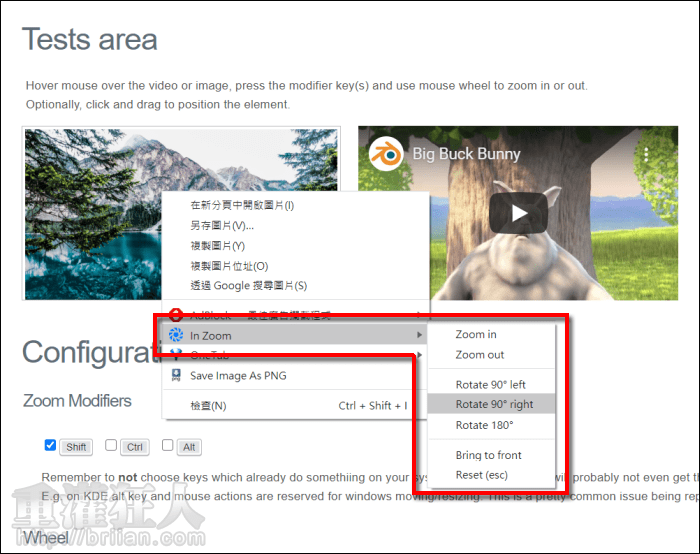The width and height of the screenshot is (700, 554).
Task: Select Rotate 180° option
Action: click(x=484, y=425)
